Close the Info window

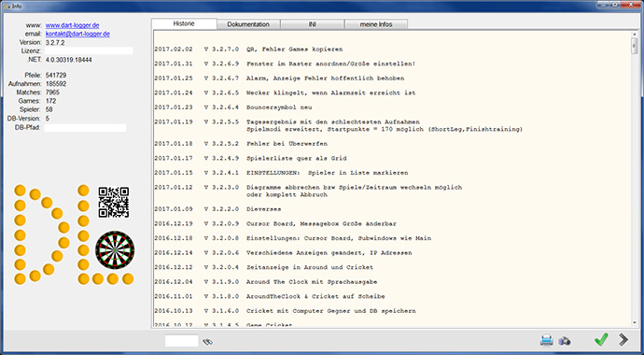click(632, 4)
